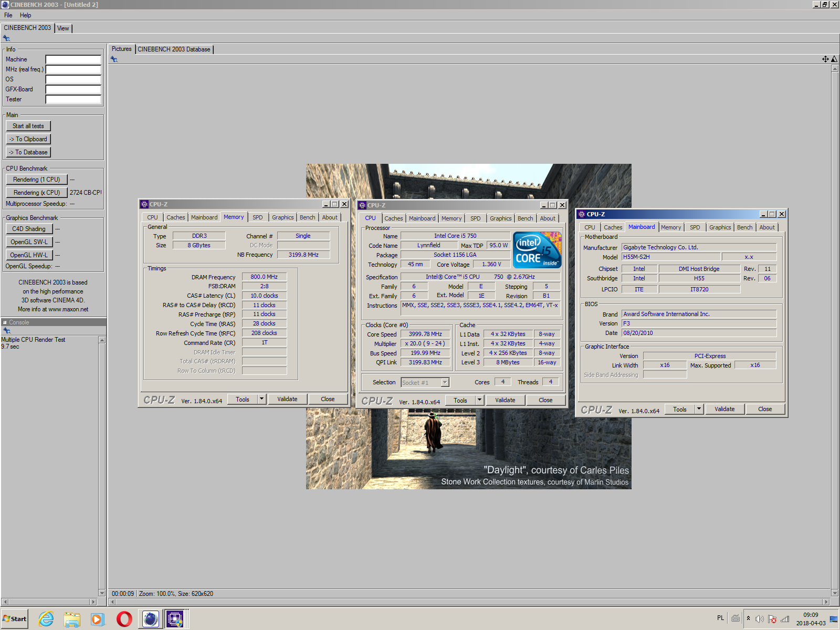The width and height of the screenshot is (840, 630).
Task: Click the network signal tray icon
Action: click(x=785, y=619)
